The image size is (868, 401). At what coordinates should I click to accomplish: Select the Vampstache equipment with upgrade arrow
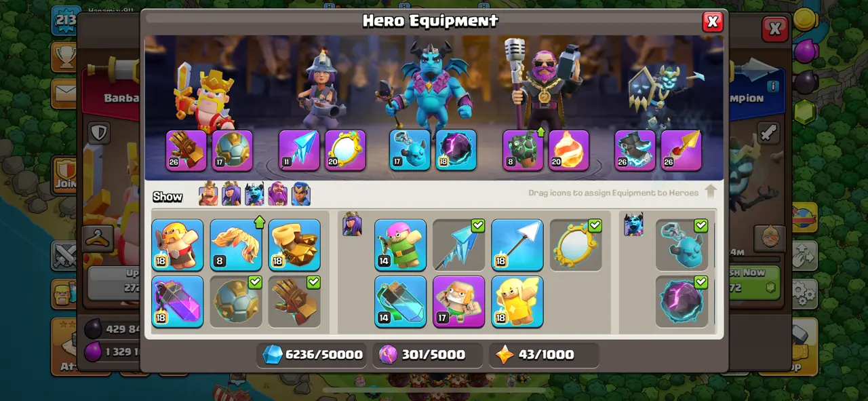coord(236,245)
